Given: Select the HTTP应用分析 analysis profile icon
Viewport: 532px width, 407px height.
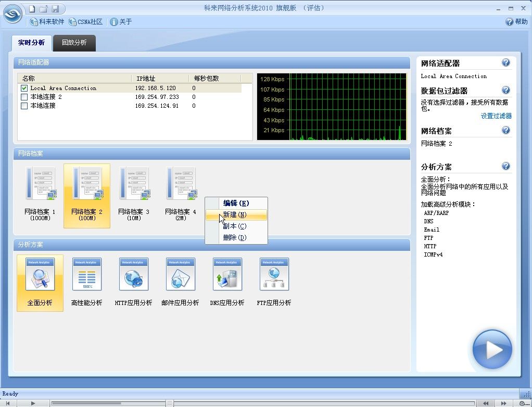Looking at the screenshot, I should pyautogui.click(x=134, y=275).
